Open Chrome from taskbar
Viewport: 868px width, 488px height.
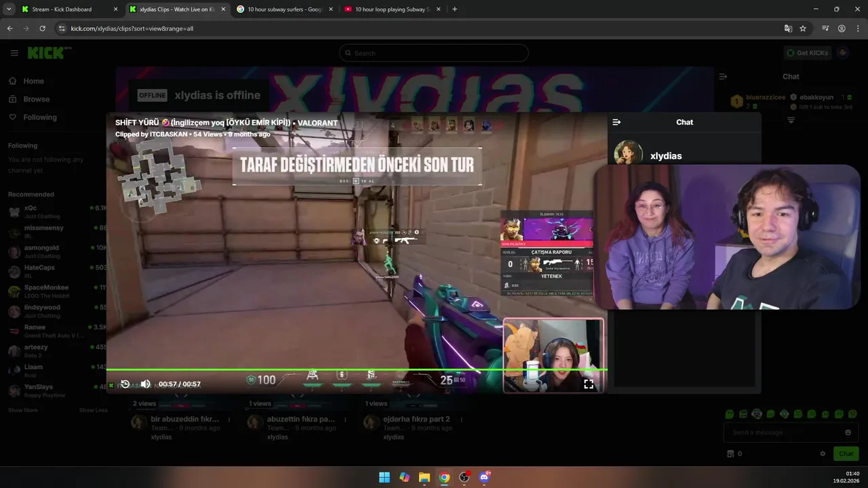pyautogui.click(x=444, y=477)
